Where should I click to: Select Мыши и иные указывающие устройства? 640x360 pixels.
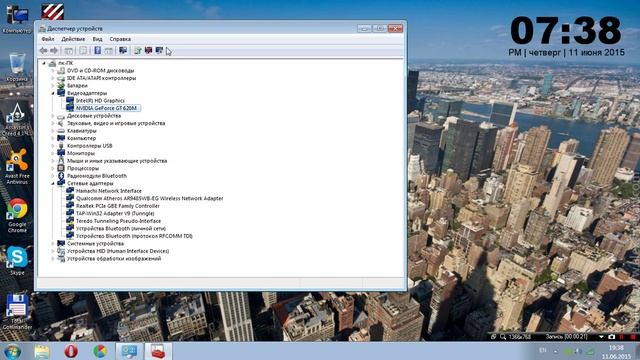pyautogui.click(x=117, y=161)
